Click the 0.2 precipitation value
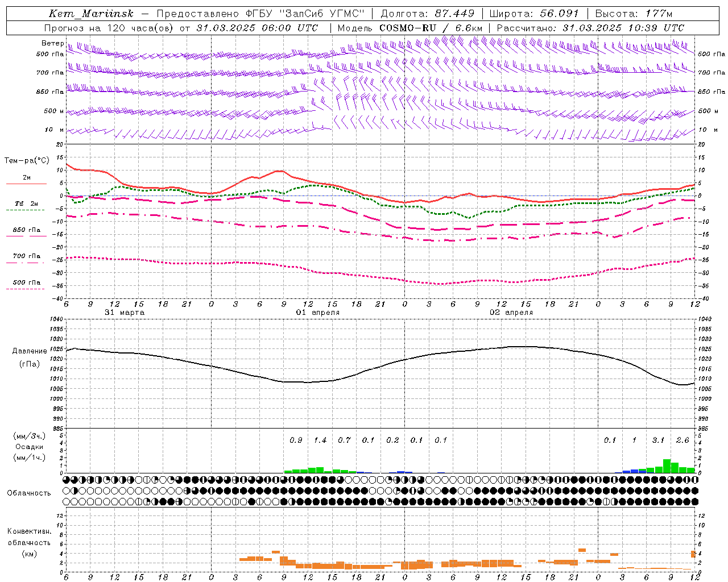This screenshot has width=728, height=582. [392, 440]
